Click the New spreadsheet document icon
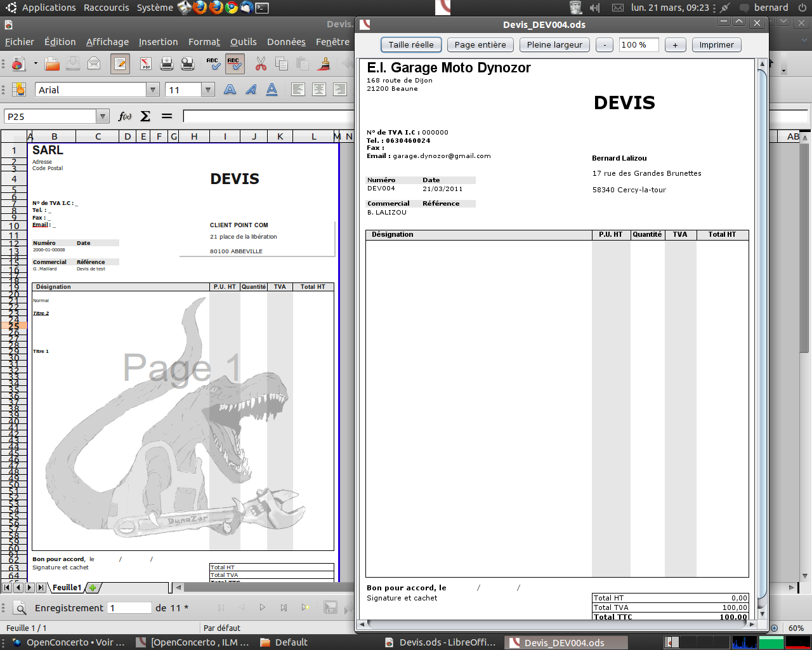Image resolution: width=812 pixels, height=650 pixels. [x=18, y=63]
